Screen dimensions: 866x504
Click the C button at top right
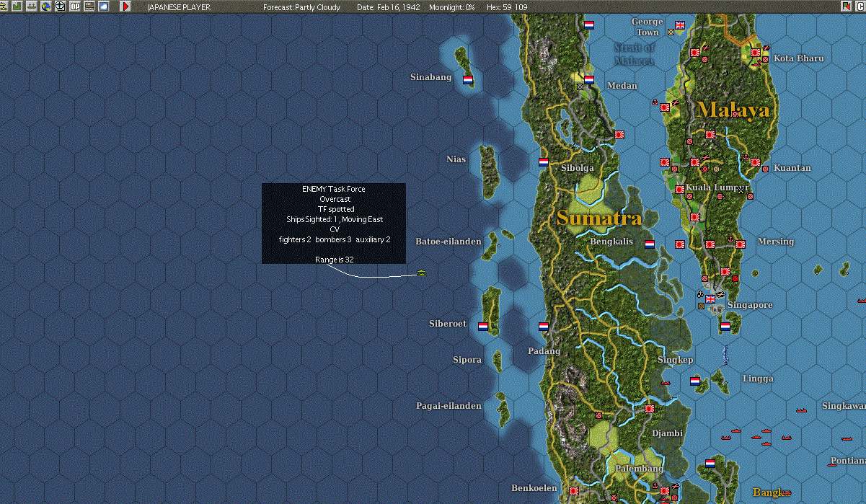860,6
